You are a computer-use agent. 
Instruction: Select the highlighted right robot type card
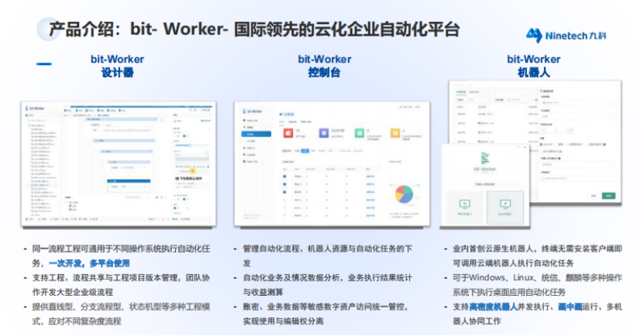505,207
